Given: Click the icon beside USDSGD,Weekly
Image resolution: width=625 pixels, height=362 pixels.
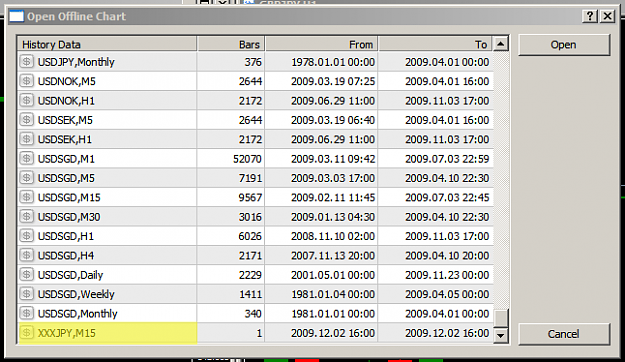Looking at the screenshot, I should (27, 294).
